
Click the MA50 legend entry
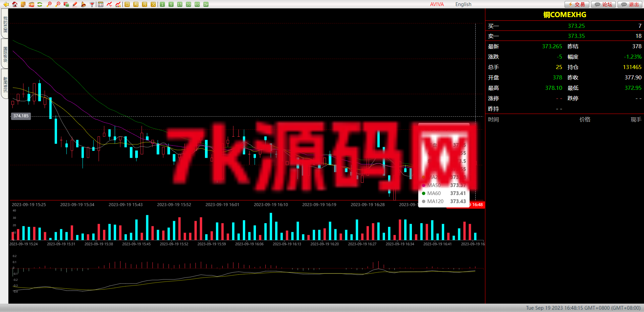pos(444,185)
